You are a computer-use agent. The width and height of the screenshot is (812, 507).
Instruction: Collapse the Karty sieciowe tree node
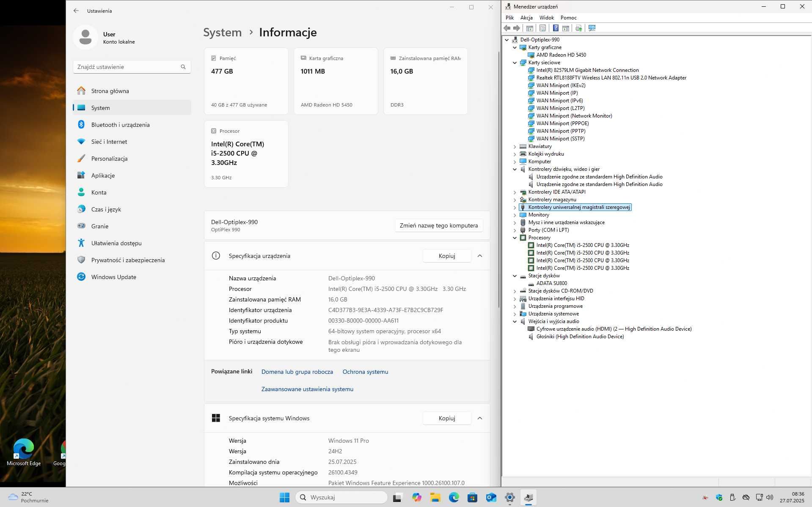point(515,63)
